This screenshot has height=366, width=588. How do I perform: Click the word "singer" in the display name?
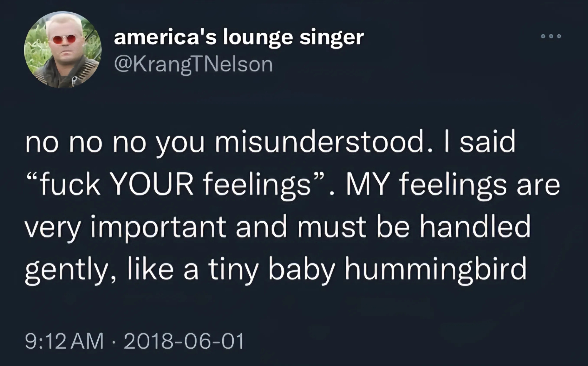(332, 38)
